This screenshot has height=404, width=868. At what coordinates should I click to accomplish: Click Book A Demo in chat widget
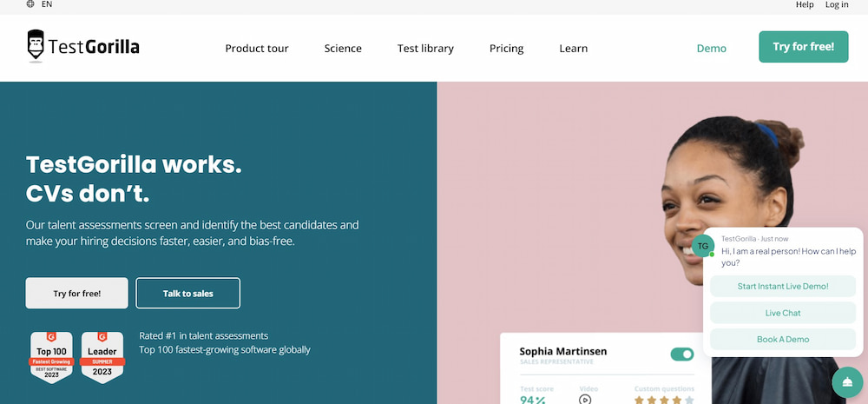pos(783,339)
